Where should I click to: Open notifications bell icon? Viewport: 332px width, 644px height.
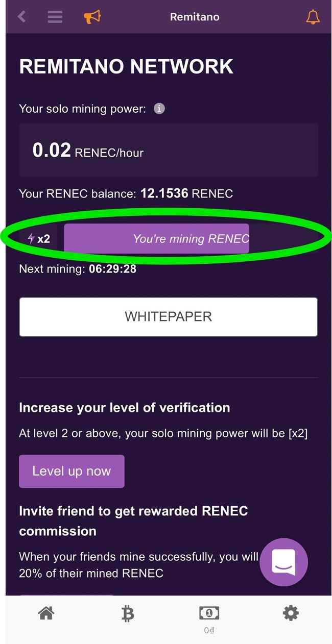tap(313, 17)
